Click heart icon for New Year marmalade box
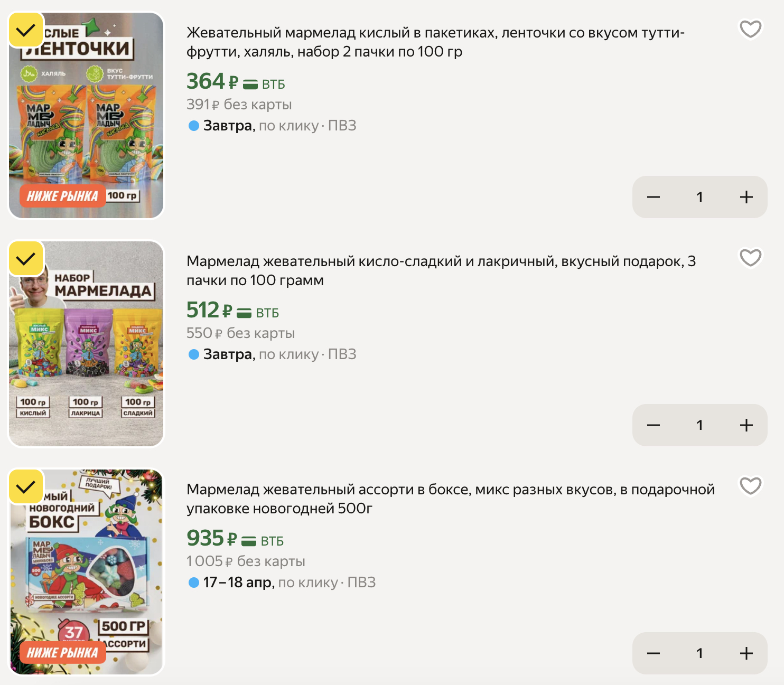Image resolution: width=784 pixels, height=685 pixels. (750, 486)
